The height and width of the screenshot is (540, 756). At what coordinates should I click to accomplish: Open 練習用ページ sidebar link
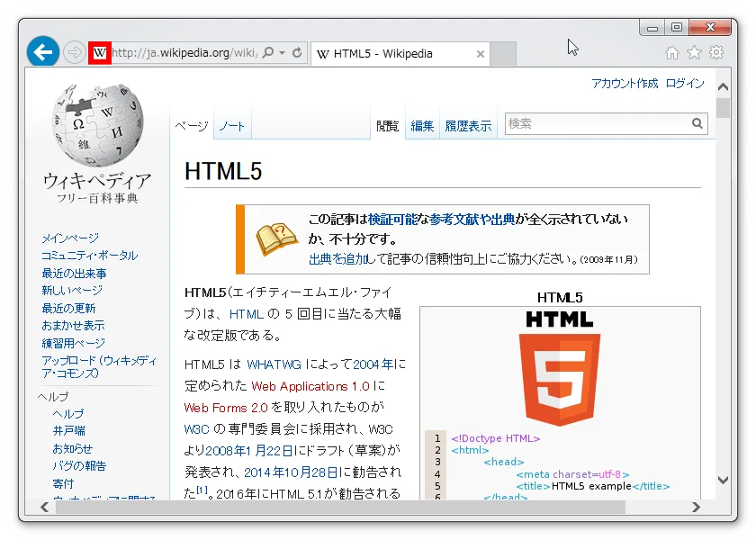73,343
